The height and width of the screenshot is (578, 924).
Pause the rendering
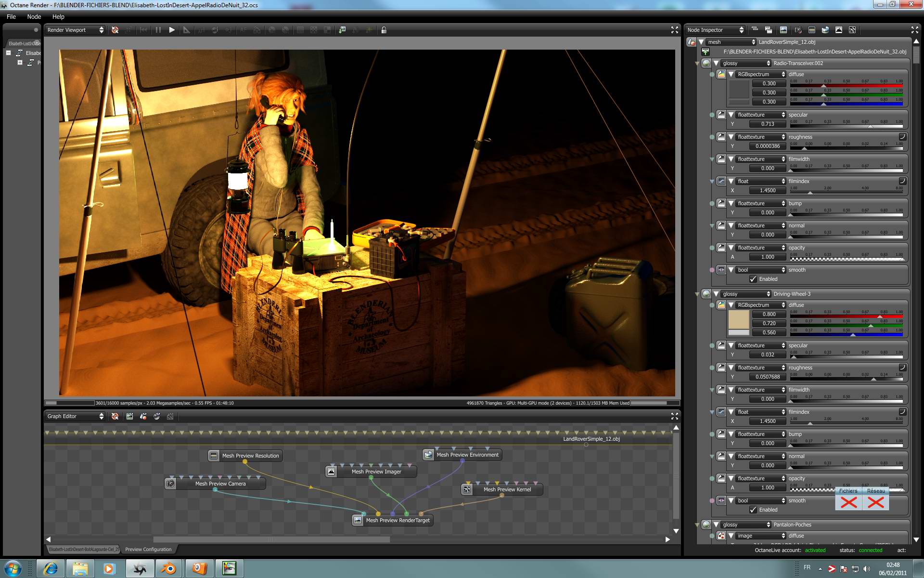158,30
